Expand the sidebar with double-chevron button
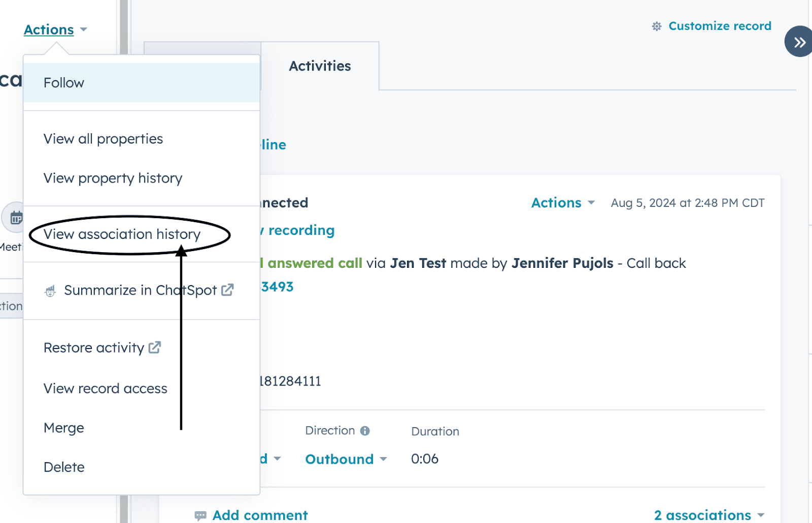 click(x=799, y=42)
